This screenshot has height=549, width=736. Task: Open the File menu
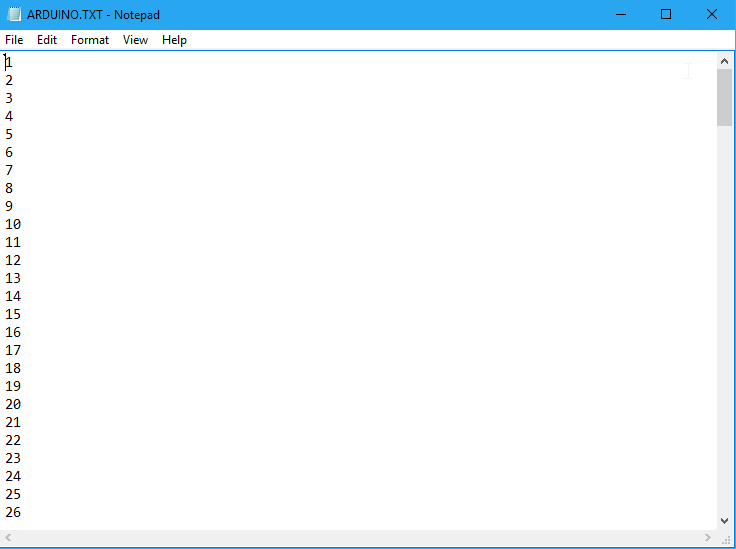click(x=14, y=40)
